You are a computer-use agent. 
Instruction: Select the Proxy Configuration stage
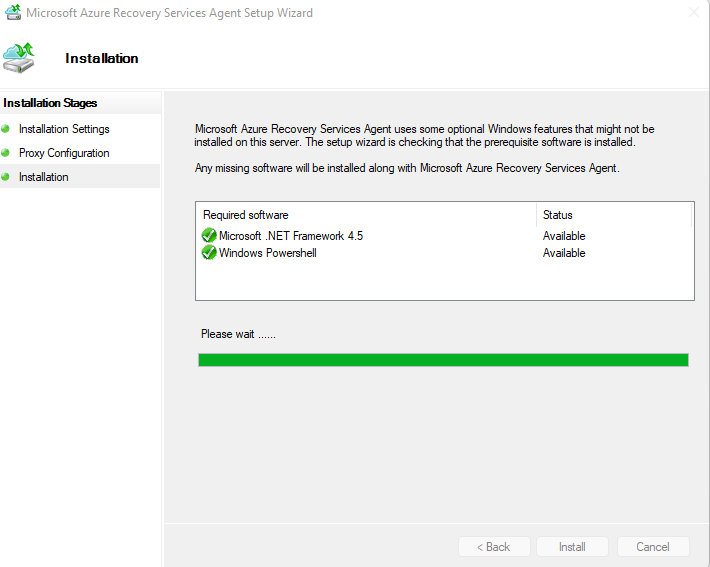[x=64, y=153]
